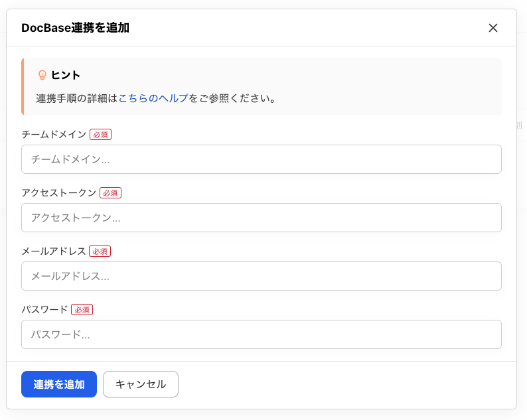The height and width of the screenshot is (420, 527).
Task: Click the パスワード field label
Action: point(44,310)
